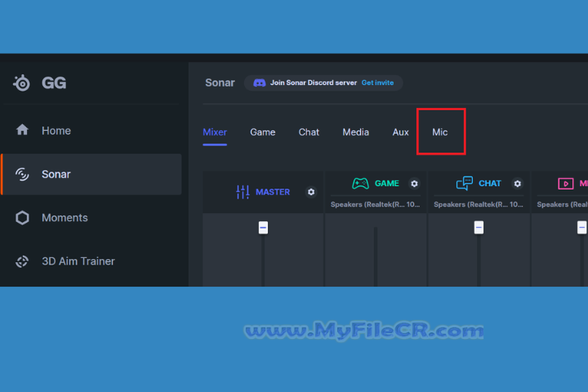Go to Home in the sidebar
Viewport: 588px width, 392px height.
91,131
